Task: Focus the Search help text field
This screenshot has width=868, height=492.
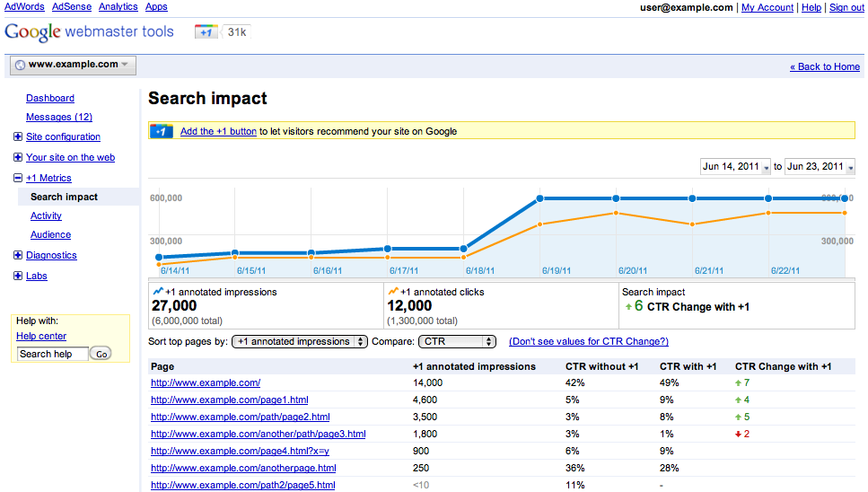Action: click(52, 354)
